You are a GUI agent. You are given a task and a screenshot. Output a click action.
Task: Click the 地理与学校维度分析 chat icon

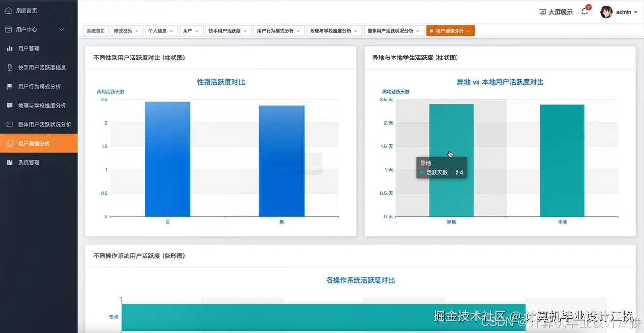tap(10, 105)
